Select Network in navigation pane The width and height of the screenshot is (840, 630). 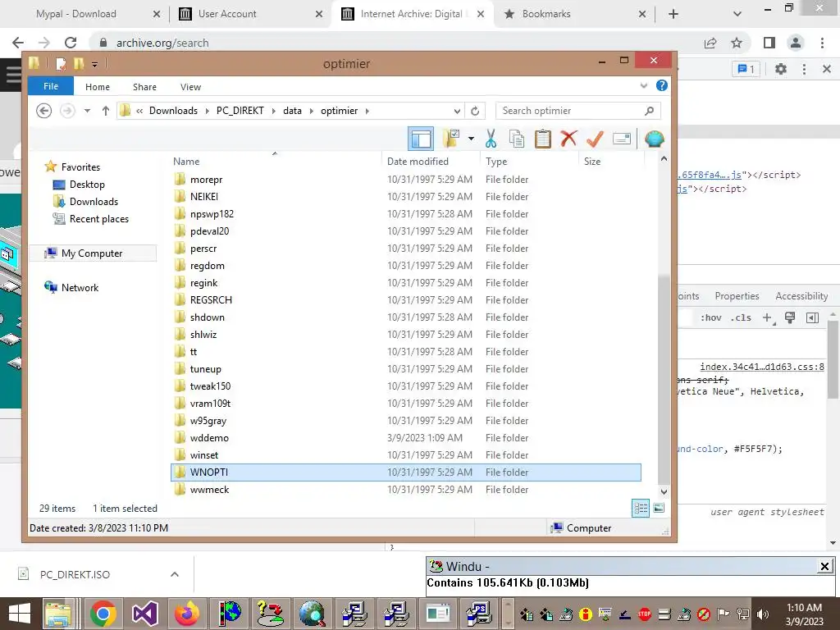[x=80, y=288]
